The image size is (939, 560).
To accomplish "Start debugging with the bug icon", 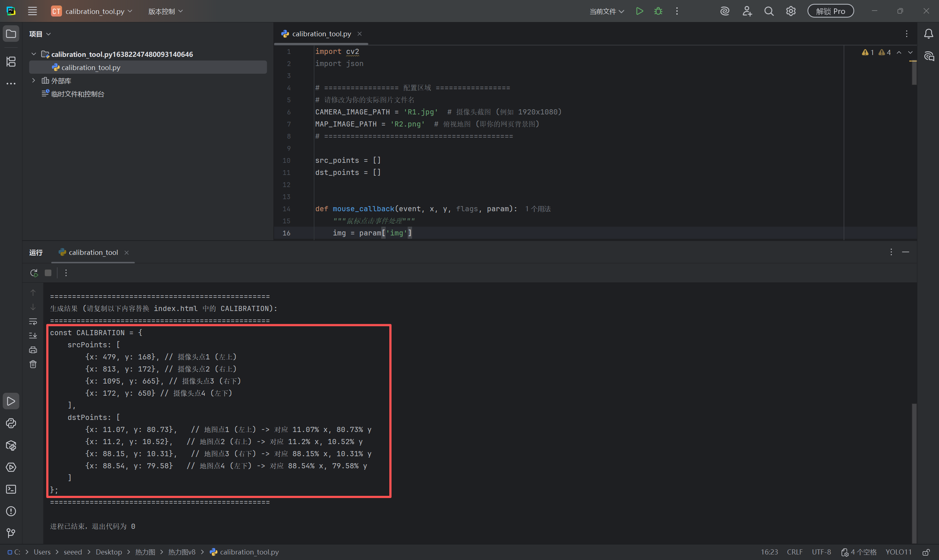I will tap(658, 11).
